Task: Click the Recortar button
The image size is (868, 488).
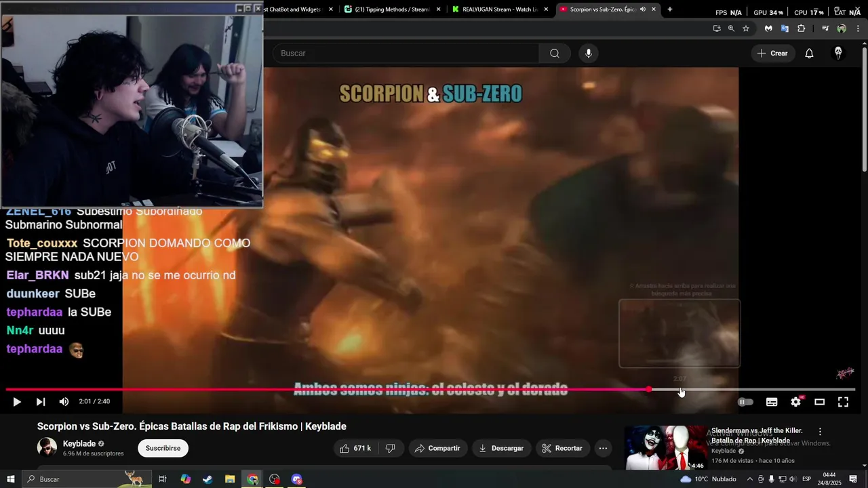Action: [x=562, y=448]
